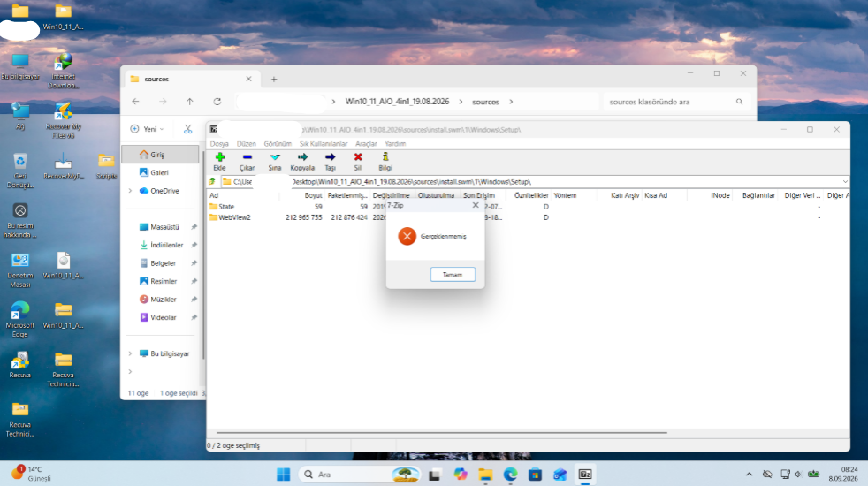Viewport: 868px width, 486px height.
Task: Select Giriş in Explorer sidebar
Action: coord(160,155)
